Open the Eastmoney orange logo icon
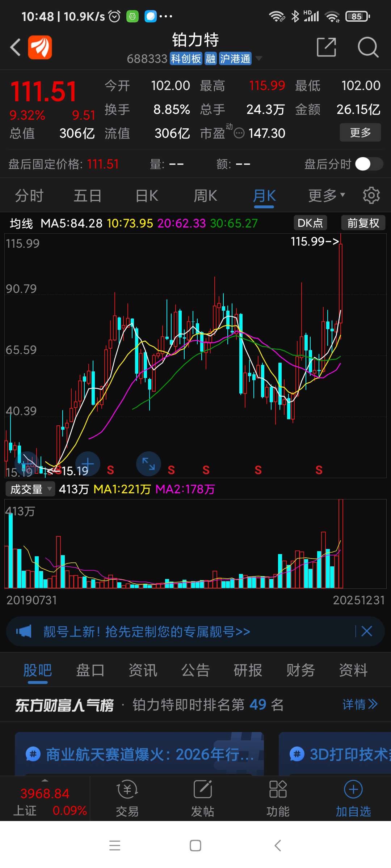 [x=40, y=47]
